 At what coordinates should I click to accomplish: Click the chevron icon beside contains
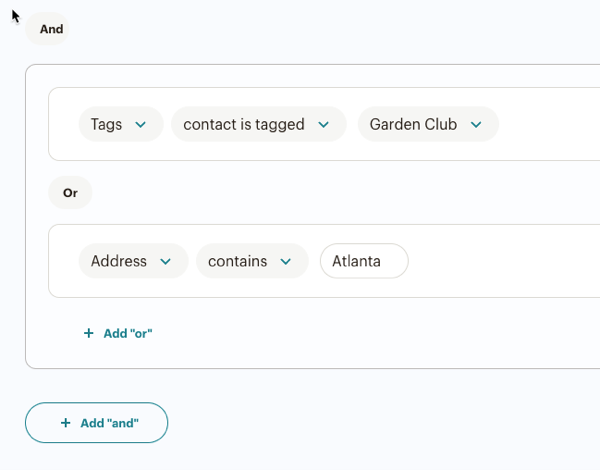point(286,261)
